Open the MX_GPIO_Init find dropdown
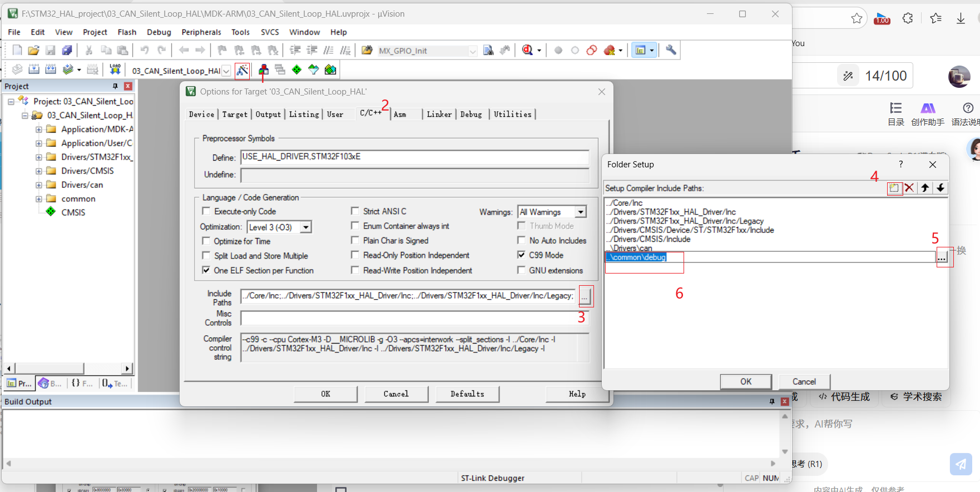 pyautogui.click(x=473, y=51)
